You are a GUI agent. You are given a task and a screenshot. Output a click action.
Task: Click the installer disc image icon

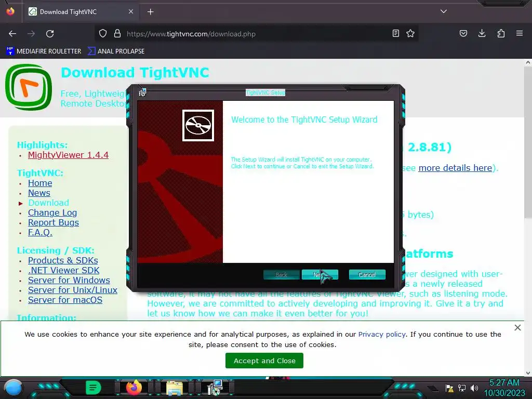click(198, 125)
